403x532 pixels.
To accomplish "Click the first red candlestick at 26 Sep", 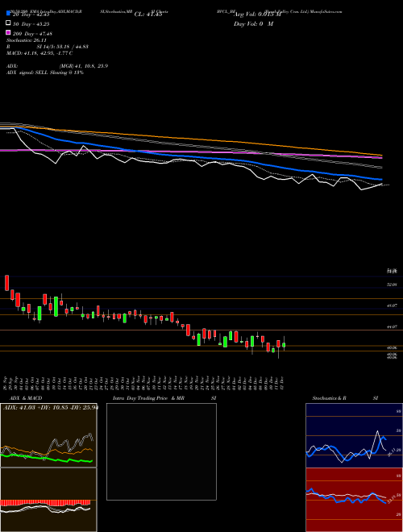I will click(6, 283).
